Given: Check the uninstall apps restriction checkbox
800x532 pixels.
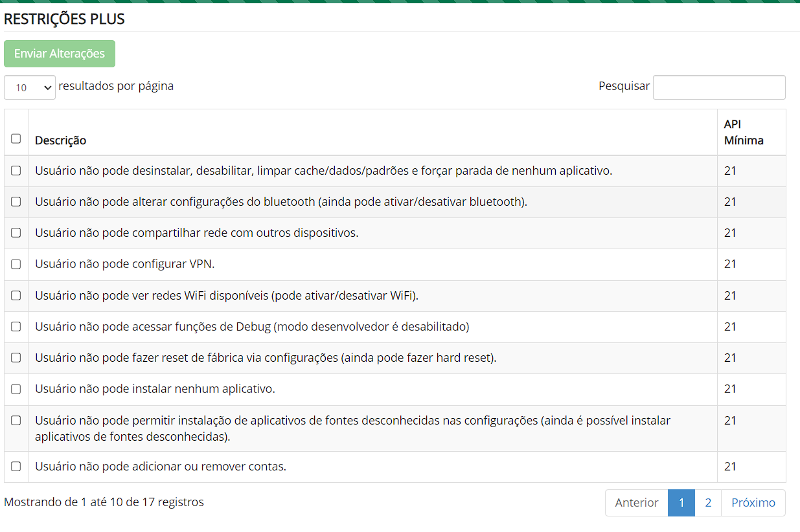Looking at the screenshot, I should tap(16, 171).
